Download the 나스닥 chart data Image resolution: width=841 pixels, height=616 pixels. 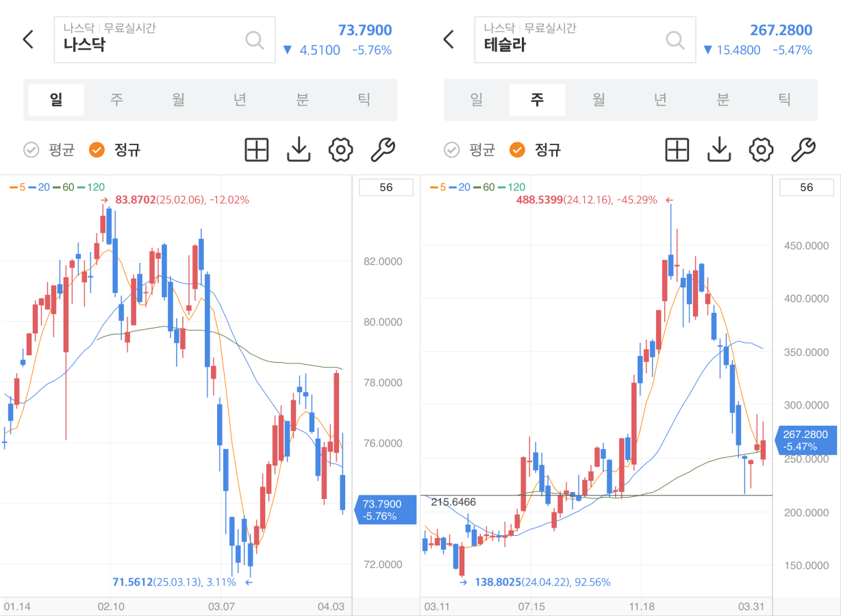tap(299, 149)
